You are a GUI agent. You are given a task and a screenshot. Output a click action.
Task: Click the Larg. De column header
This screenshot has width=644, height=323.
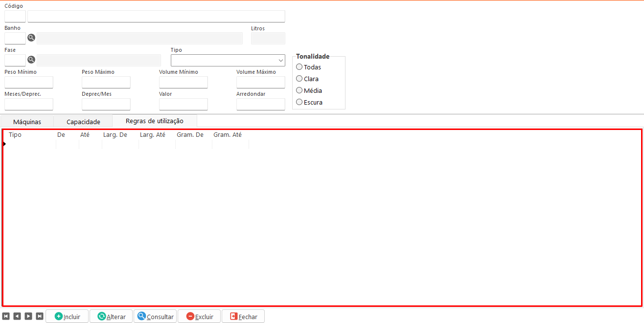pos(115,135)
